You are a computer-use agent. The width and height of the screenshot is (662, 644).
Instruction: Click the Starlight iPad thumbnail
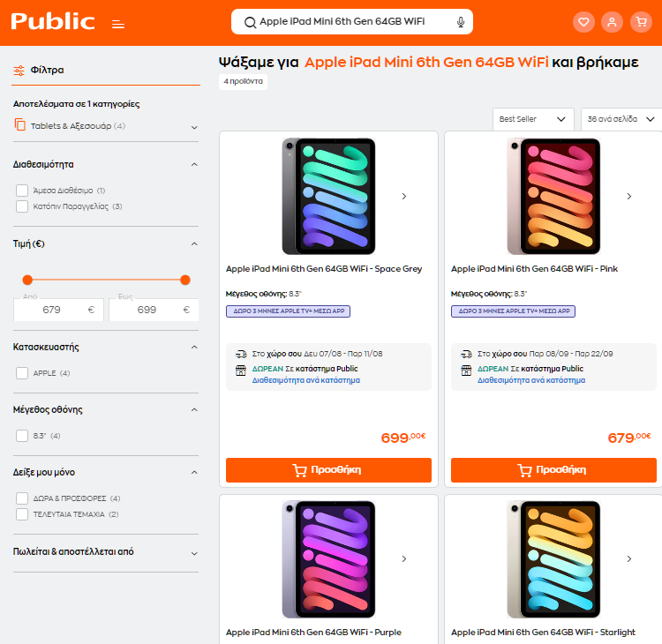click(553, 559)
